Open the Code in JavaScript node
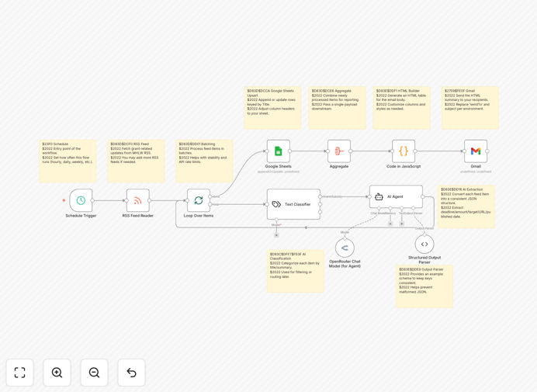537x392 pixels. click(404, 151)
